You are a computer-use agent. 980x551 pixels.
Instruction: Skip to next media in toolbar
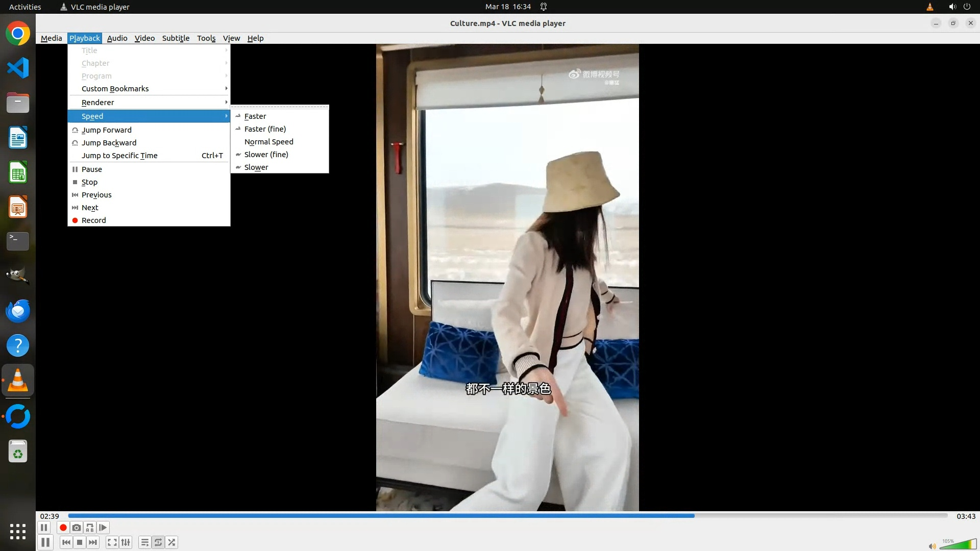click(x=93, y=542)
